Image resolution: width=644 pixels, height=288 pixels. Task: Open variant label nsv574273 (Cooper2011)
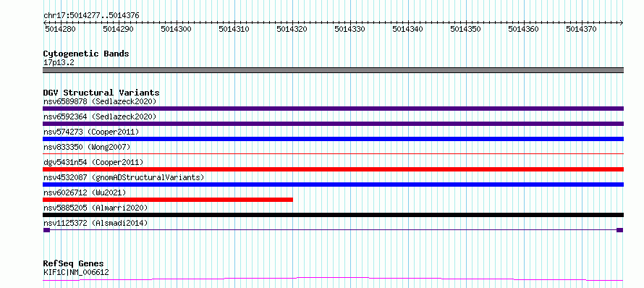click(x=91, y=132)
